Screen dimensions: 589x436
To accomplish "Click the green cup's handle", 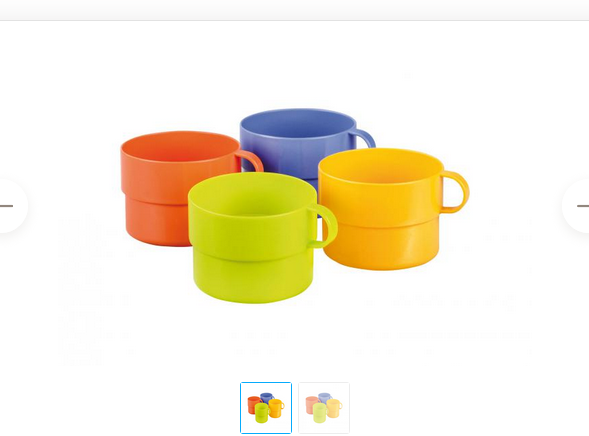I will click(324, 226).
